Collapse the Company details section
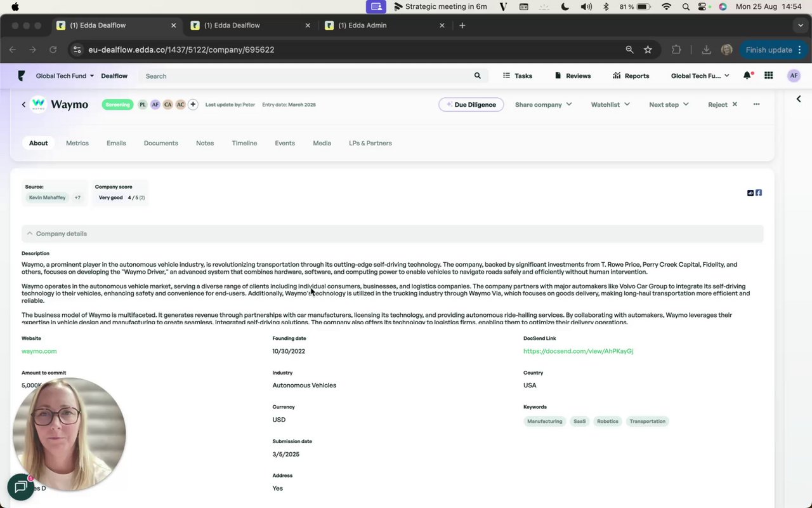 392,234
